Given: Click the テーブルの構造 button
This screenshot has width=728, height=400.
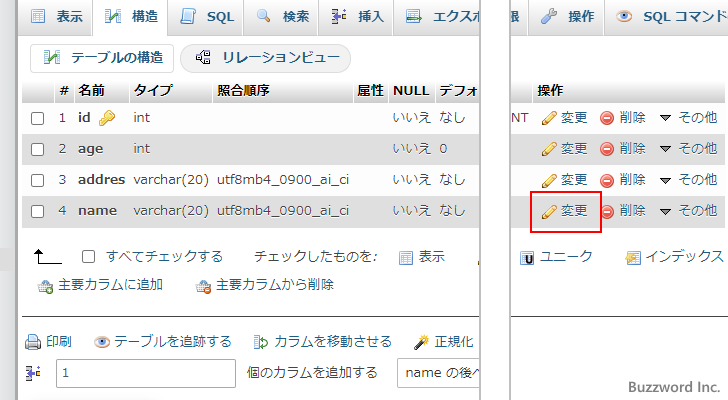Looking at the screenshot, I should [x=102, y=58].
